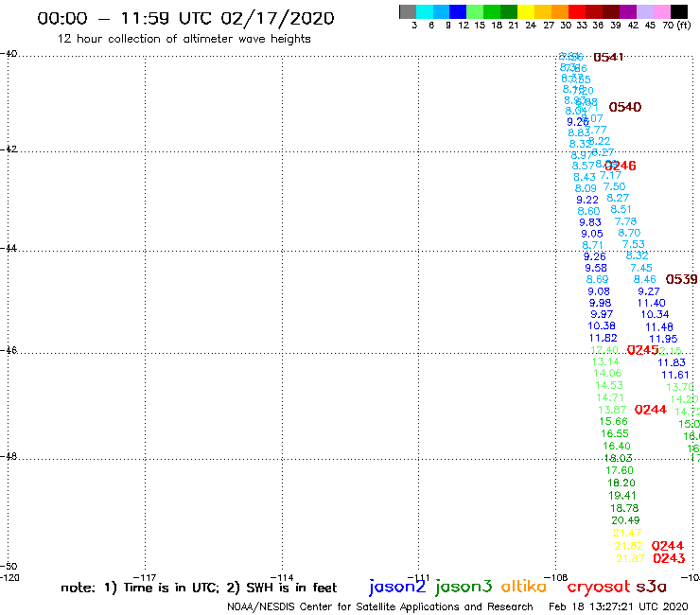
Task: Click the jason3 satellite legend label
Action: pos(464,587)
